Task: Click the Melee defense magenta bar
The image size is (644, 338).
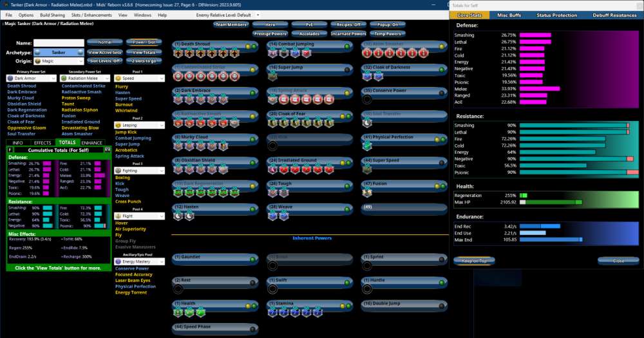Action: [539, 89]
